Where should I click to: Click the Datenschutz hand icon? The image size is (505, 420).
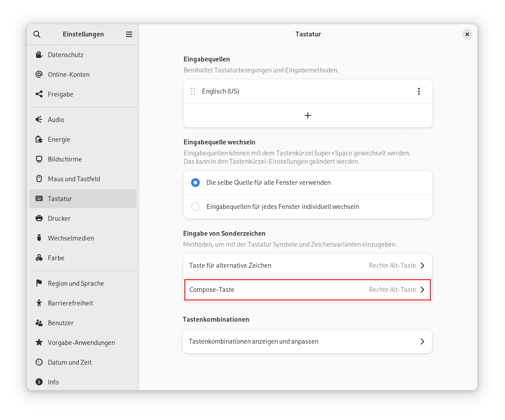click(x=39, y=55)
